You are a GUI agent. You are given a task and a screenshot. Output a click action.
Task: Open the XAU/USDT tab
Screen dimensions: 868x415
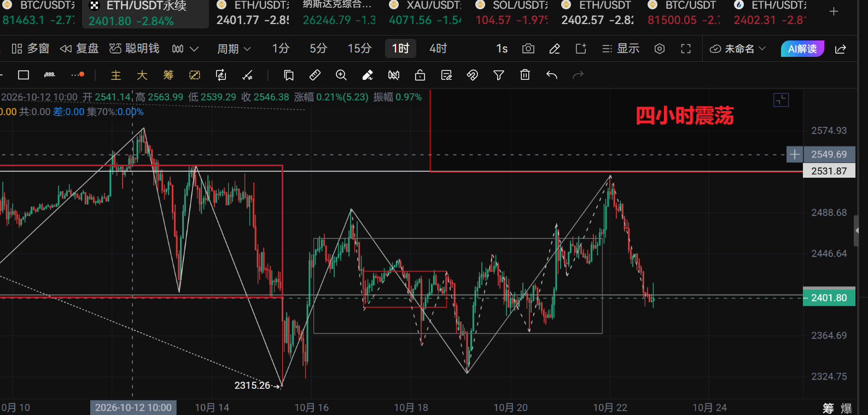pos(425,13)
